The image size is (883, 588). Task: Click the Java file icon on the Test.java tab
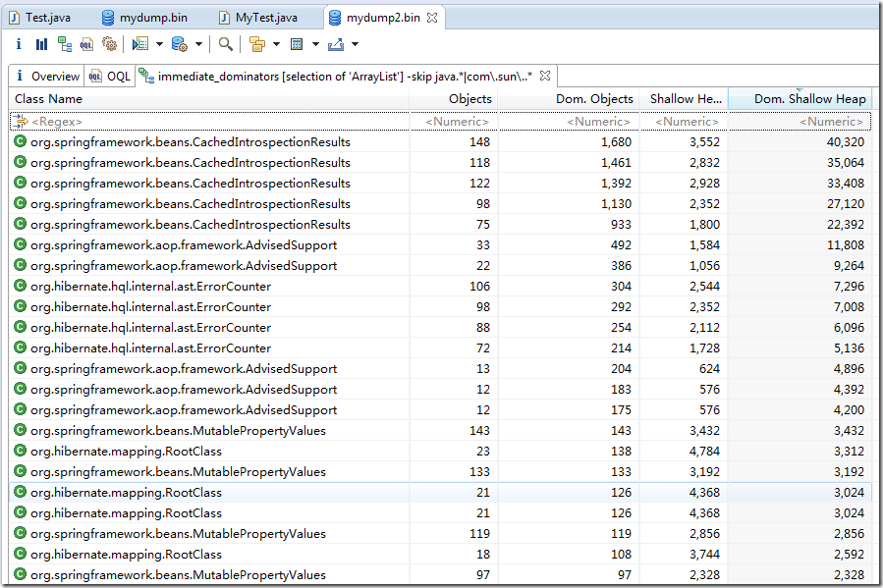pos(15,18)
